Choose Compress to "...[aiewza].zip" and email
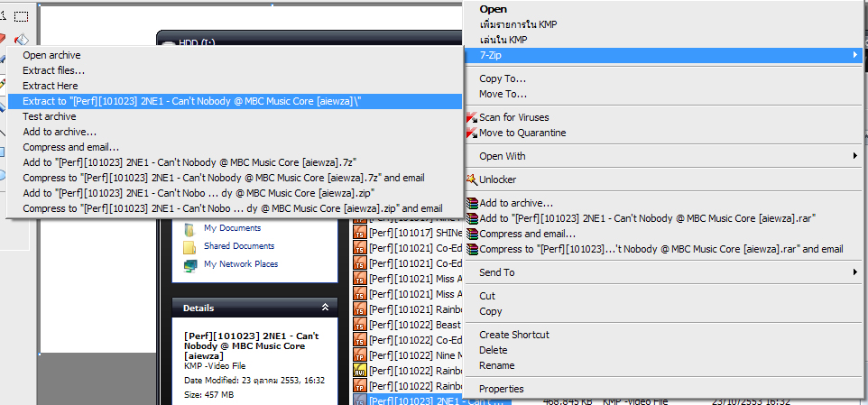Viewport: 868px width, 405px height. (x=233, y=208)
